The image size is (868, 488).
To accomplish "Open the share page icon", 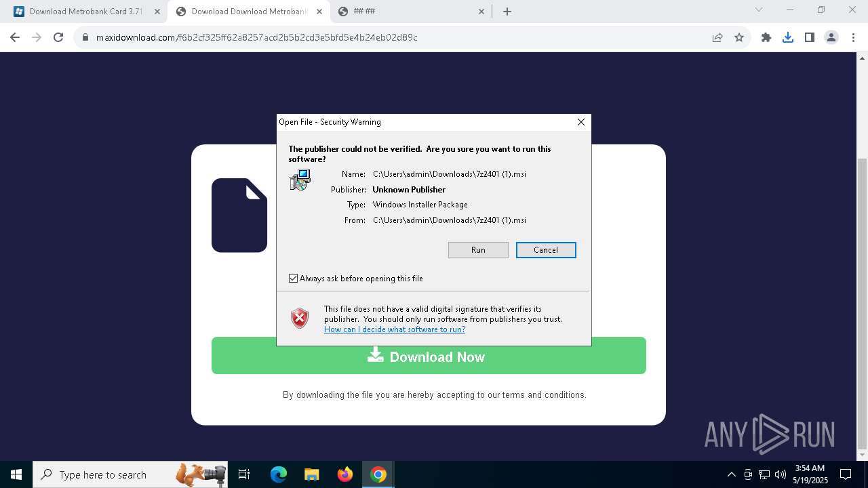I will coord(717,37).
